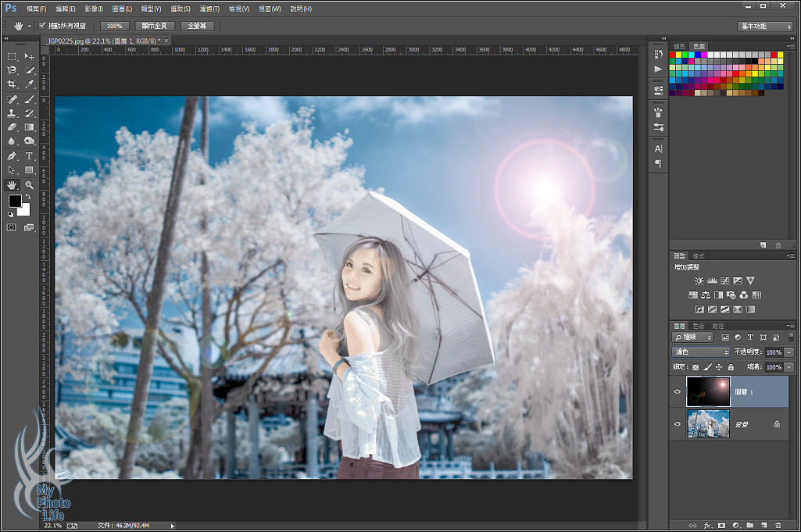
Task: Hide the 背景 layer via eye icon
Action: point(678,423)
